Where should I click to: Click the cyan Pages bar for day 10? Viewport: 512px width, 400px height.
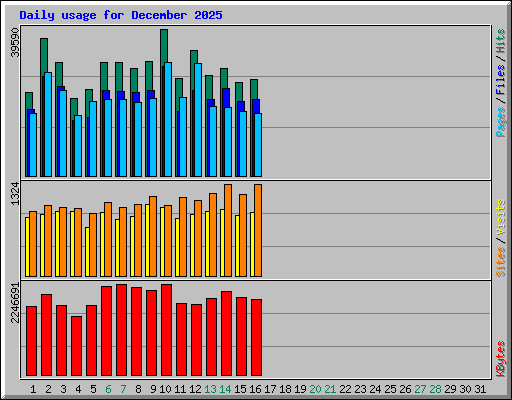click(168, 119)
